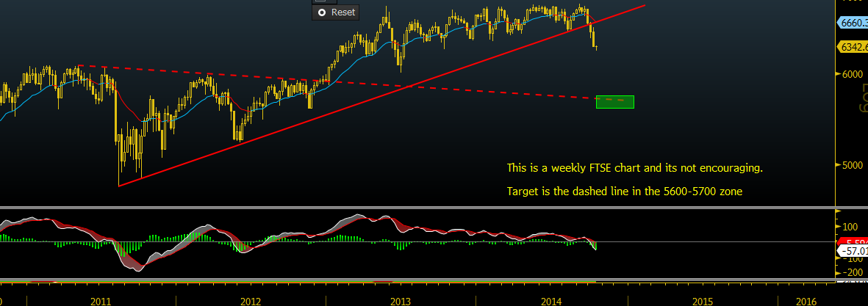This screenshot has height=306, width=868.
Task: Click the yellow 6342 last price tag
Action: [x=853, y=47]
